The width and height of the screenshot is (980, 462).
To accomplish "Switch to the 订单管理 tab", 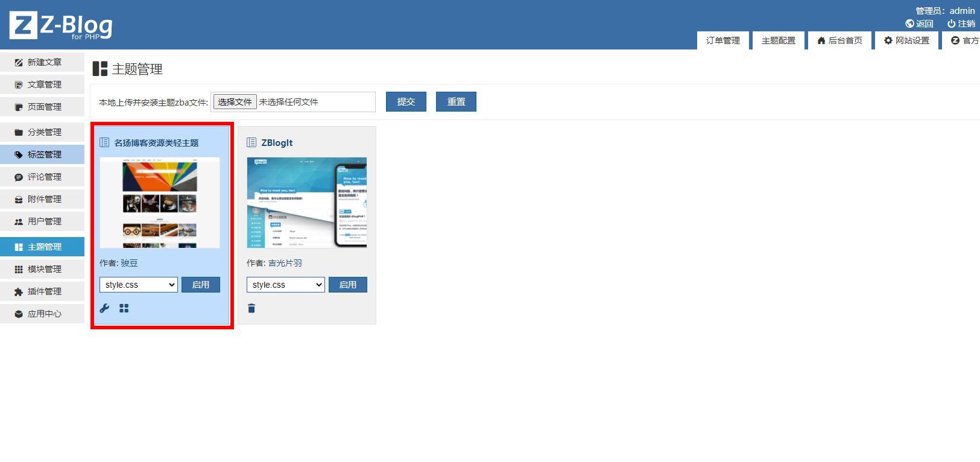I will tap(722, 40).
